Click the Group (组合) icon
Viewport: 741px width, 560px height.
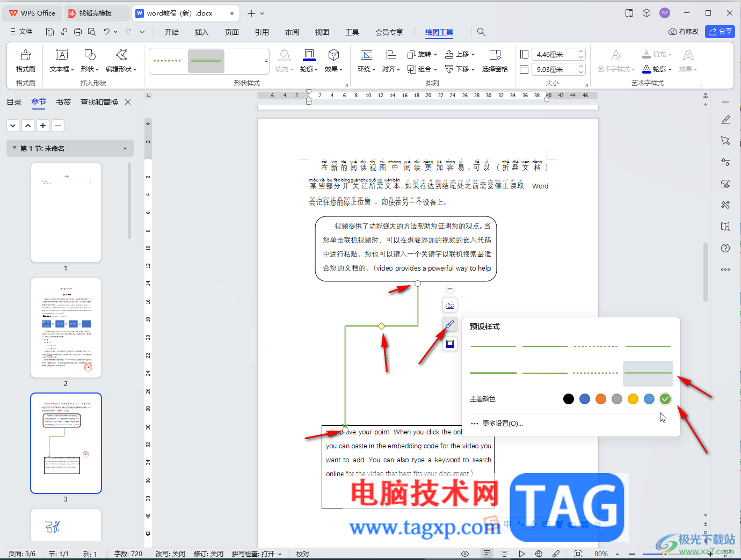point(412,69)
